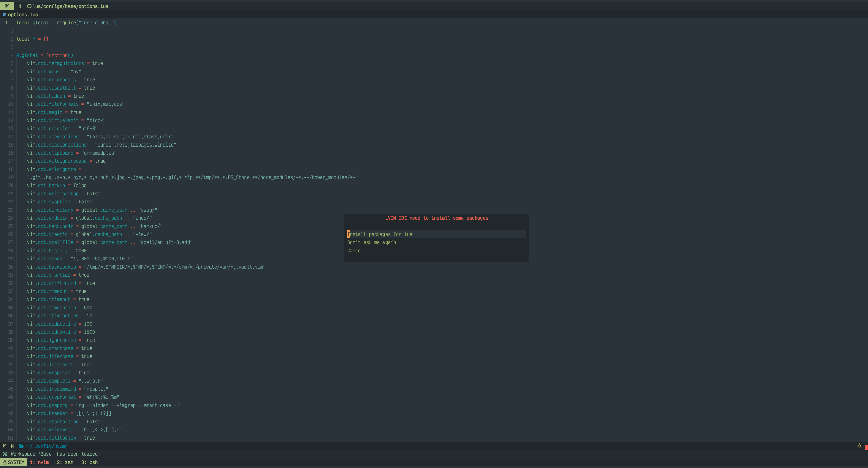Choose 'Install packages for lua' option
Screen dimensions: 868x468
[380, 234]
